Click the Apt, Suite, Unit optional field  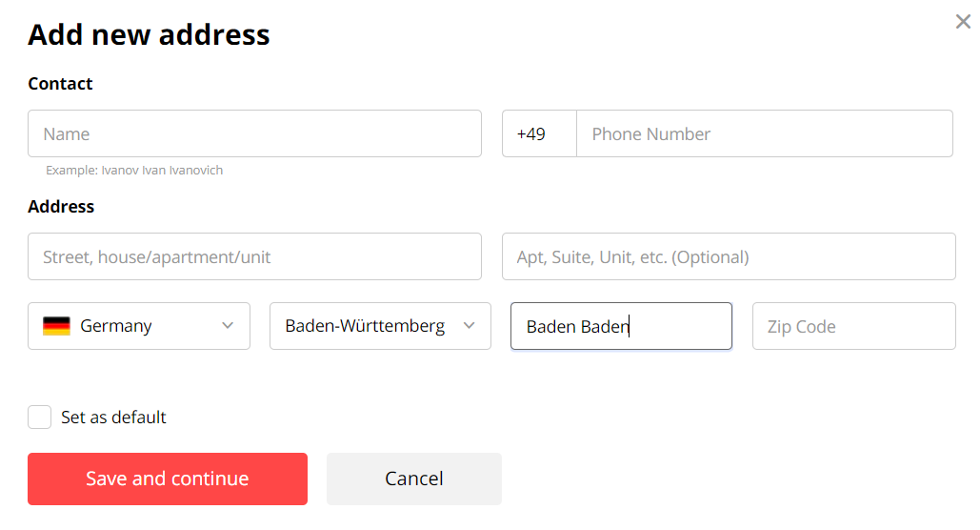click(x=729, y=256)
